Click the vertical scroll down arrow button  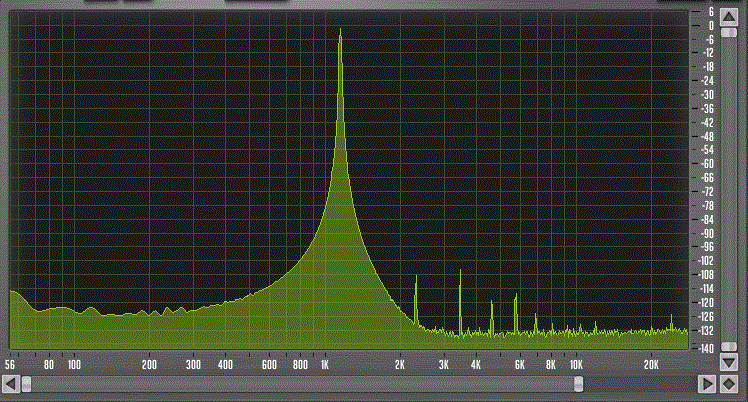pos(728,363)
